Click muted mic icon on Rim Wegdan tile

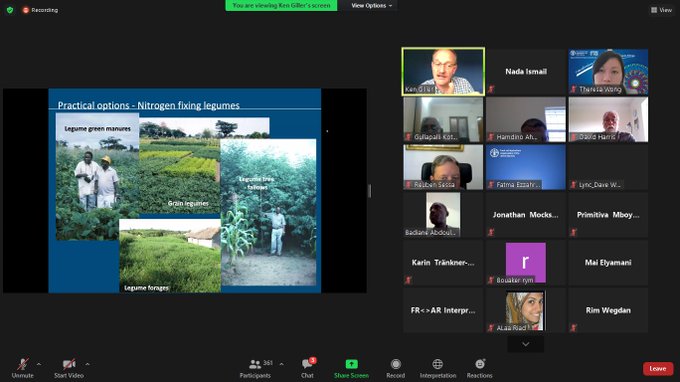[x=573, y=328]
